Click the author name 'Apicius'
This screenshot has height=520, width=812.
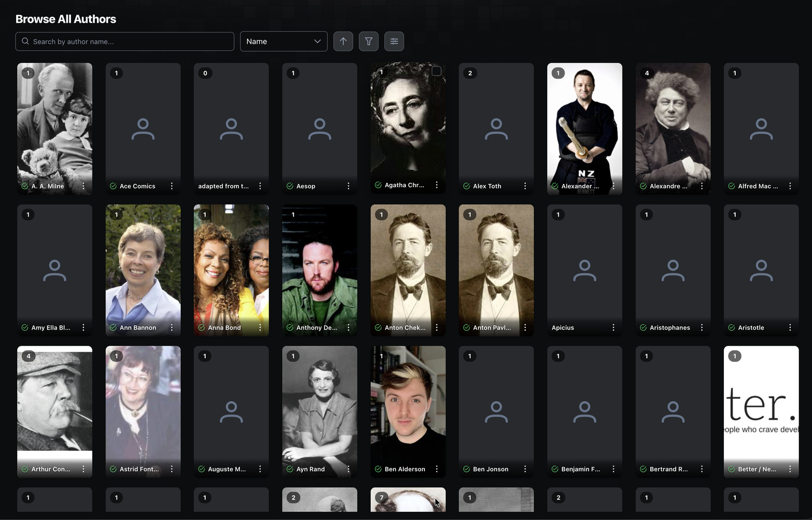coord(563,328)
